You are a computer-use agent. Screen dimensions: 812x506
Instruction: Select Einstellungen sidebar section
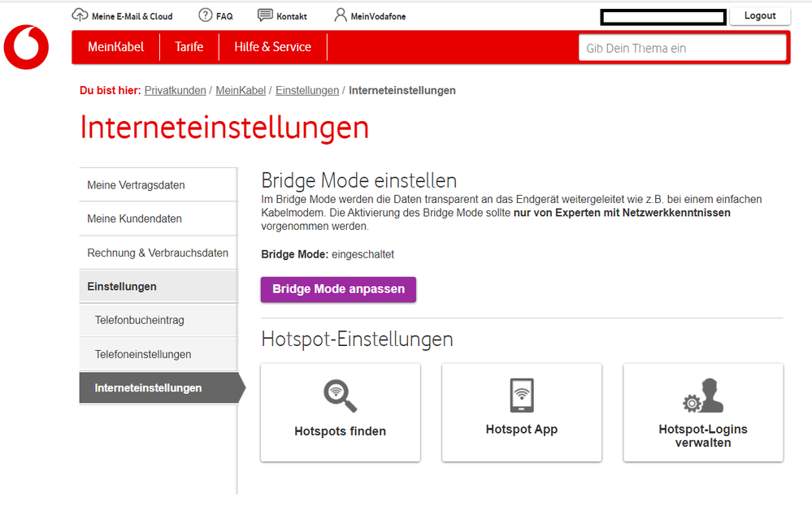pyautogui.click(x=158, y=286)
